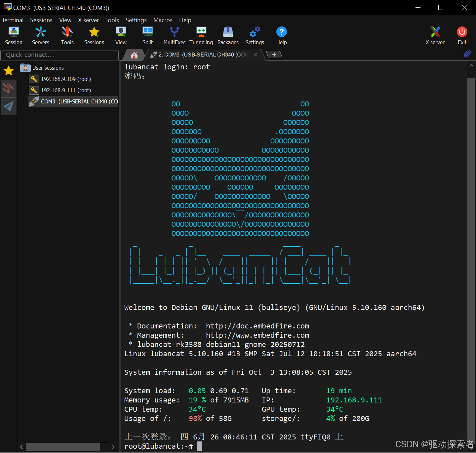Focus the Quick connect input field
Viewport: 476px width, 453px height.
[x=59, y=55]
